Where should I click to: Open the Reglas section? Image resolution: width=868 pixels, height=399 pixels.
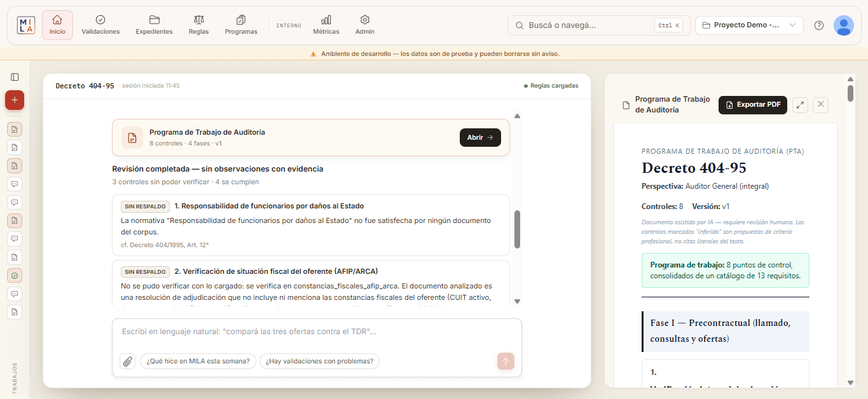198,25
